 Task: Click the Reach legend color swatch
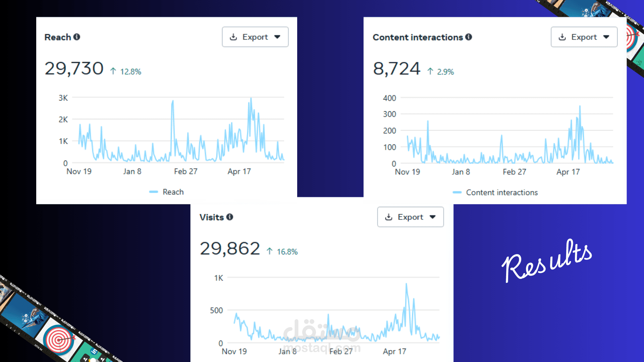click(154, 192)
